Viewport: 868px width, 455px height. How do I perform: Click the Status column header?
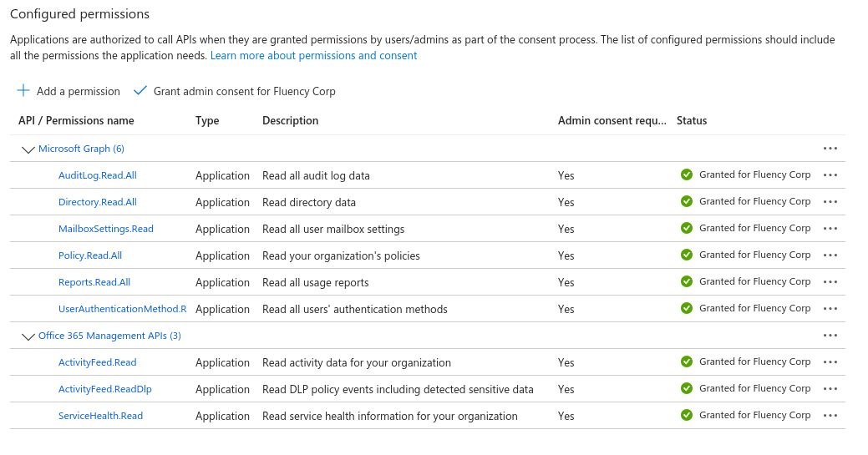point(692,120)
